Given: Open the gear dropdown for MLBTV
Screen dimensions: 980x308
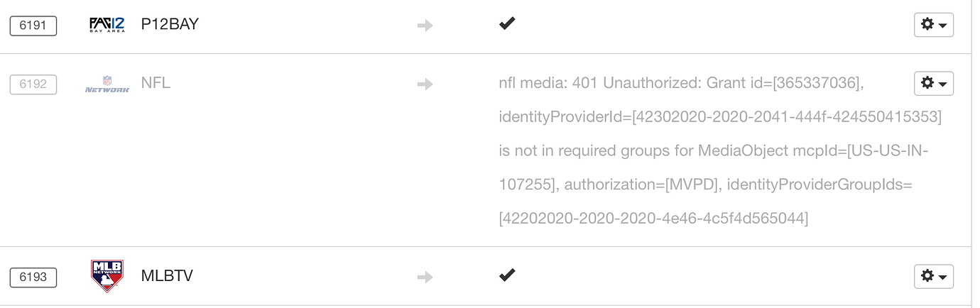Looking at the screenshot, I should click(x=934, y=277).
